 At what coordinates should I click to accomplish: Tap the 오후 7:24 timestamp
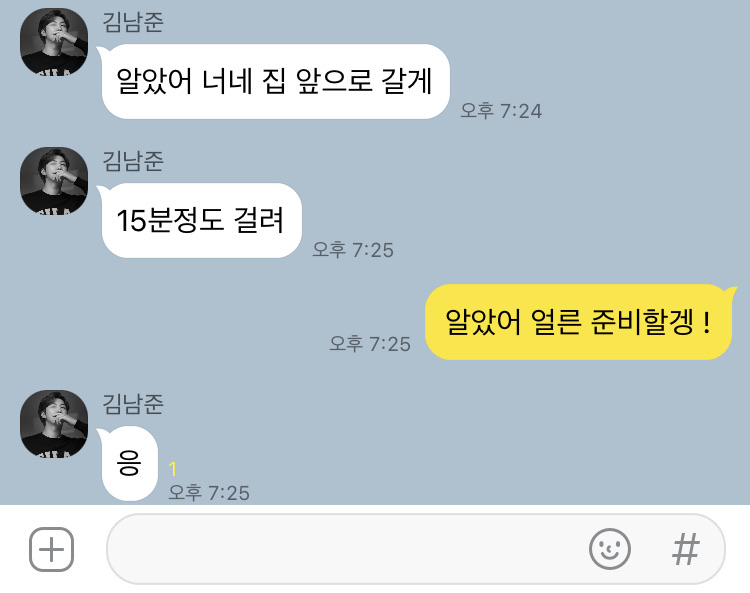coord(501,111)
